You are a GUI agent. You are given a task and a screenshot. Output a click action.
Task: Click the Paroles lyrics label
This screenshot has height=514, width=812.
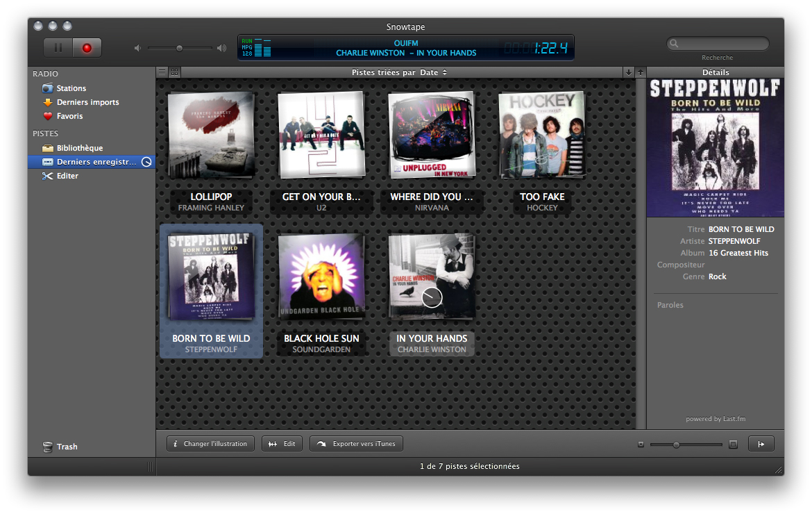(x=670, y=305)
